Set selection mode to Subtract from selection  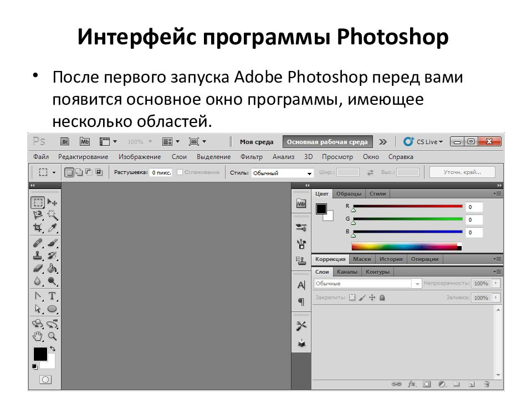click(89, 172)
